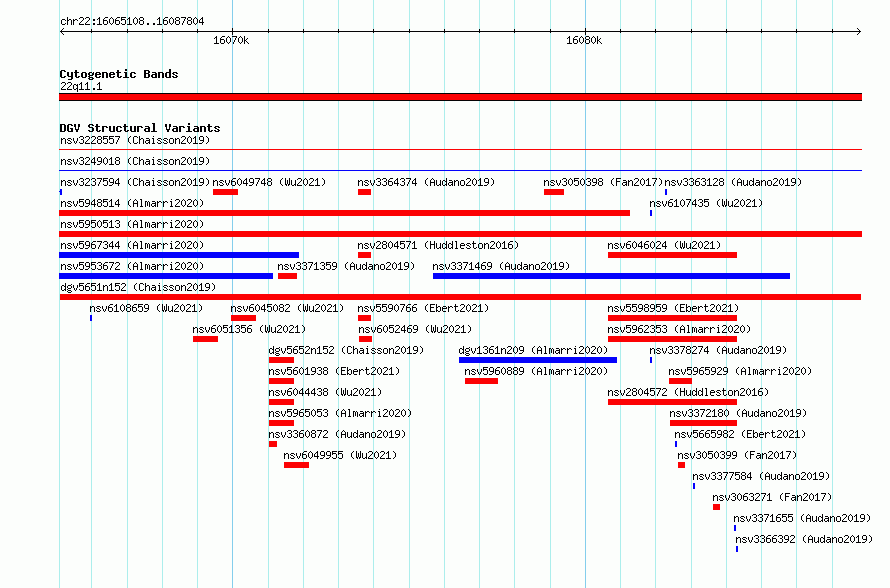Click nsv3371359 (Audano2019) label
This screenshot has width=890, height=588.
(x=346, y=266)
